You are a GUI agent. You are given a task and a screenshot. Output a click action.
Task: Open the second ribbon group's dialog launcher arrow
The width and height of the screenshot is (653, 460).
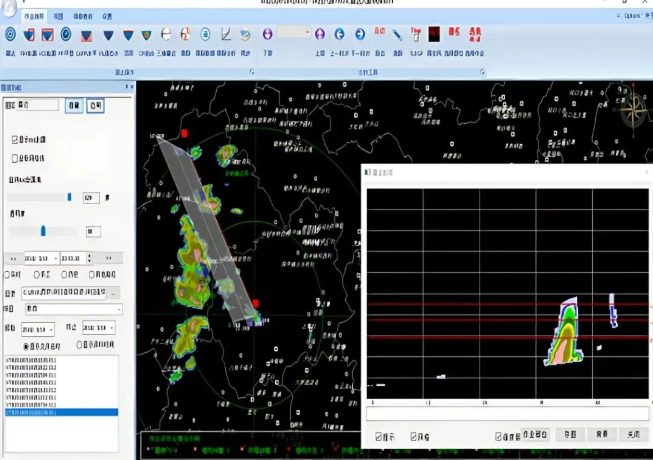(x=482, y=72)
